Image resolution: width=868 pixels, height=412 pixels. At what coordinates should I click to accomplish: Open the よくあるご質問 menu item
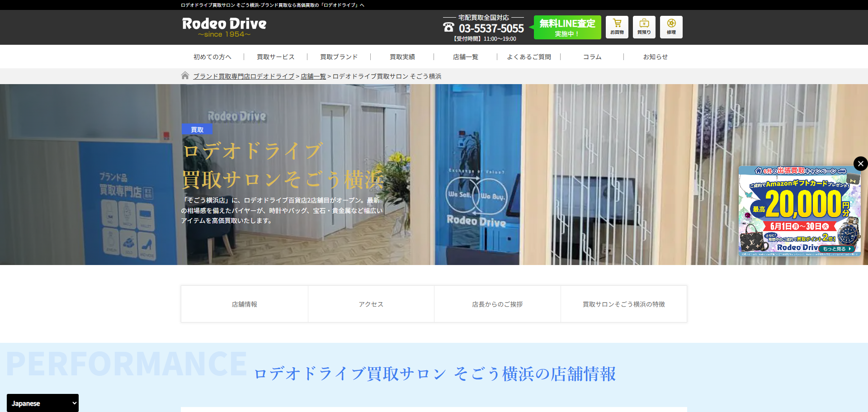pos(529,57)
